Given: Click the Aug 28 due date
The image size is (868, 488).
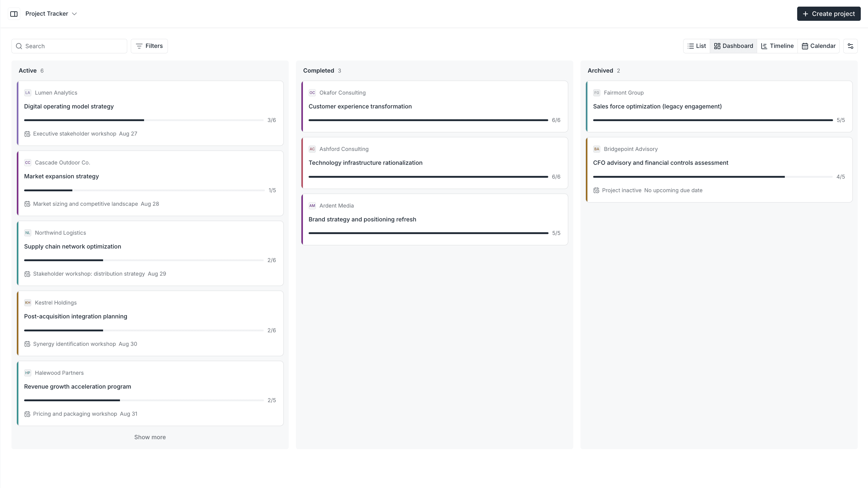Looking at the screenshot, I should tap(149, 204).
